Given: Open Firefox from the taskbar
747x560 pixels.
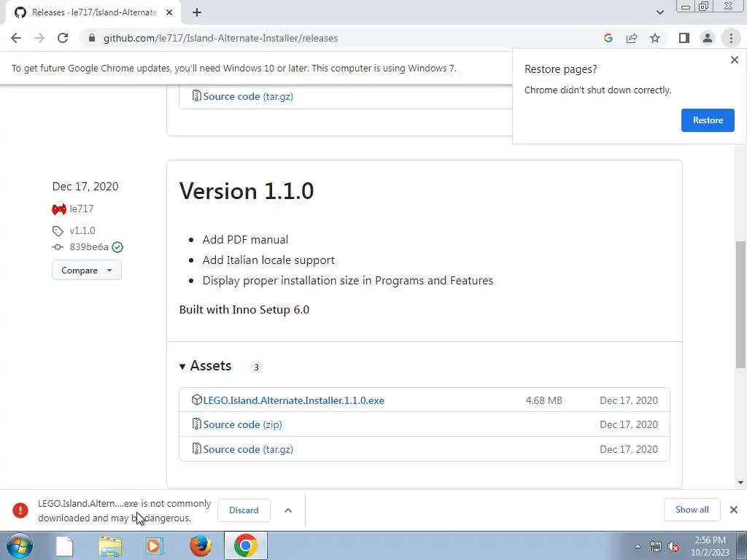Looking at the screenshot, I should click(201, 545).
